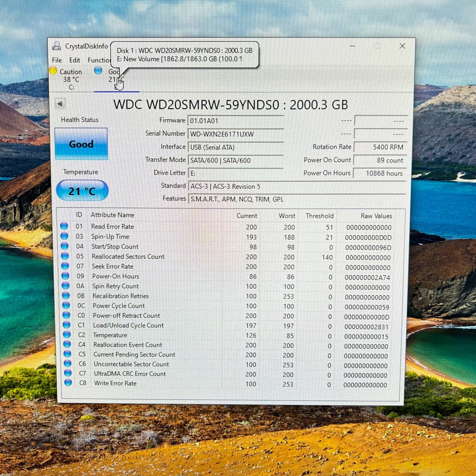
Task: Click the Power On Count value 89 count
Action: 380,160
